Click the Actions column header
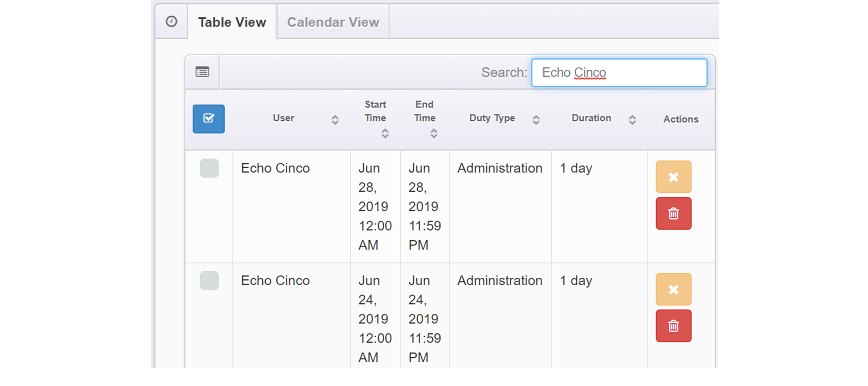The width and height of the screenshot is (868, 386). point(681,119)
